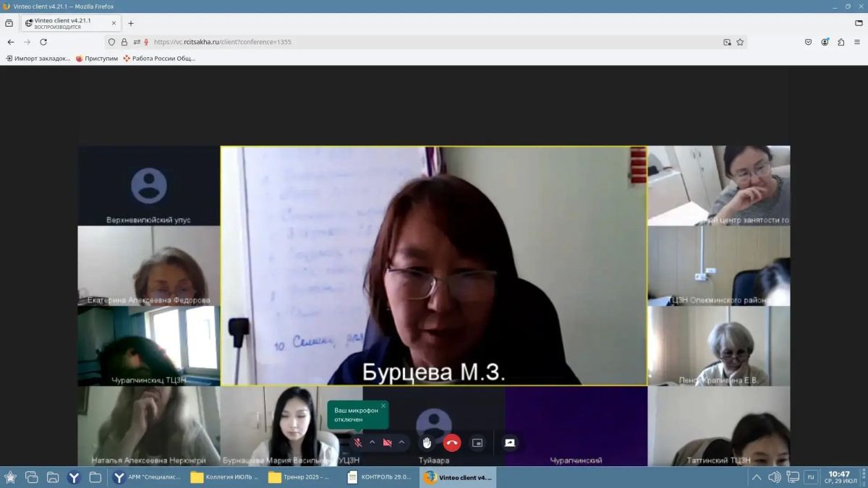Dismiss the 'Ваш микрофон отключен' tooltip
Screen dimensions: 868x488
383,406
